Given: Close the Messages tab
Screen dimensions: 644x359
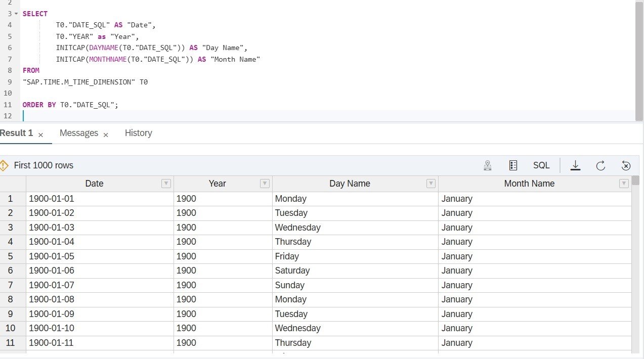Looking at the screenshot, I should click(x=106, y=135).
